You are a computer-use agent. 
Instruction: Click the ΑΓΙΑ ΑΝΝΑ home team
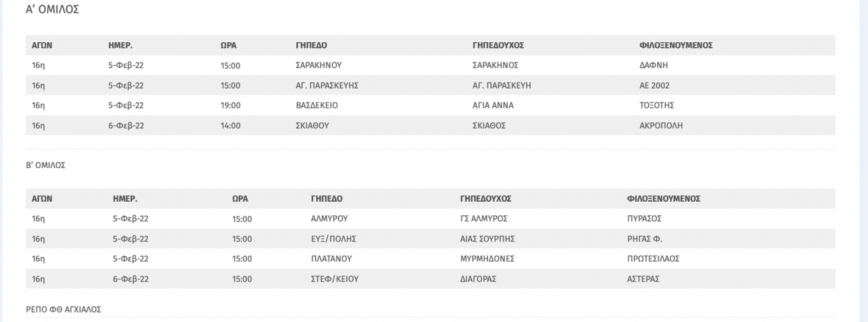(493, 105)
